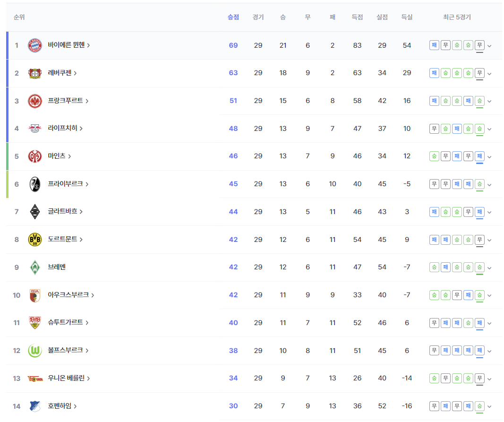This screenshot has height=422, width=504.
Task: Open the 라이프치히 team page
Action: [65, 129]
